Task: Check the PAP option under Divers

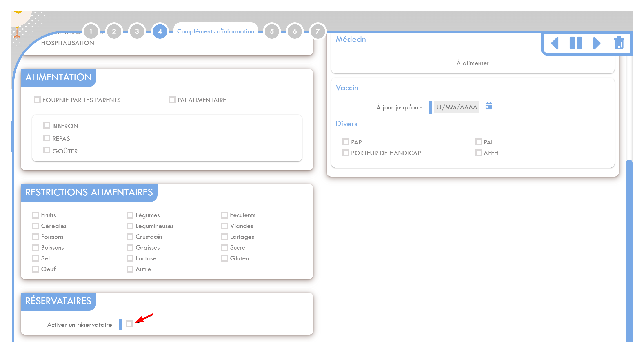Action: pyautogui.click(x=346, y=142)
